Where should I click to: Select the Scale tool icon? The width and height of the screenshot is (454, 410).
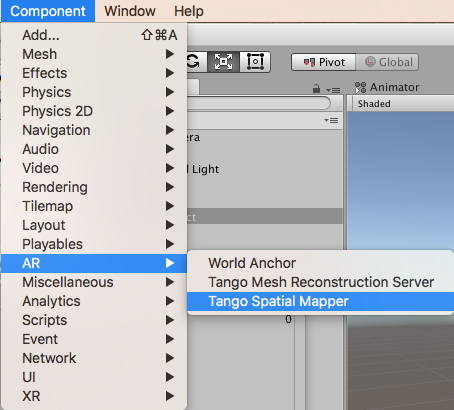tap(223, 62)
